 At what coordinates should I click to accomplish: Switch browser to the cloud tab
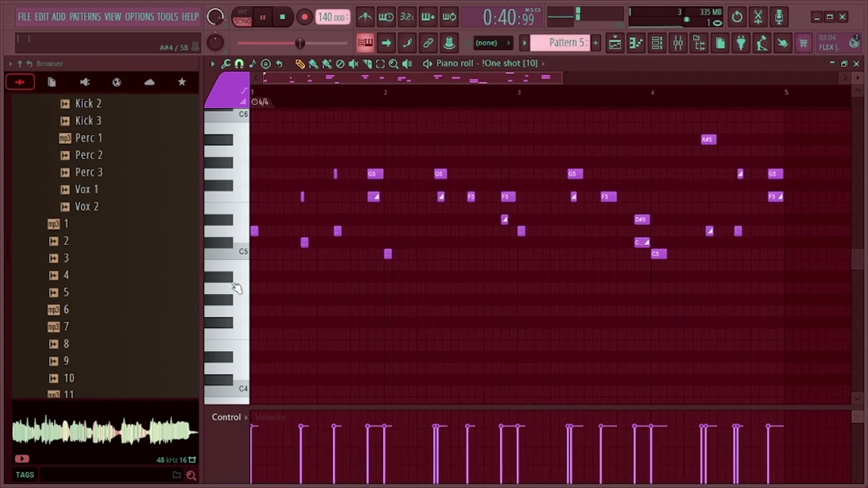pyautogui.click(x=149, y=82)
